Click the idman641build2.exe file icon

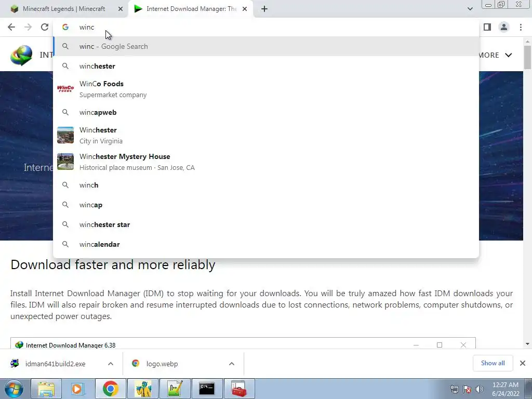coord(14,363)
